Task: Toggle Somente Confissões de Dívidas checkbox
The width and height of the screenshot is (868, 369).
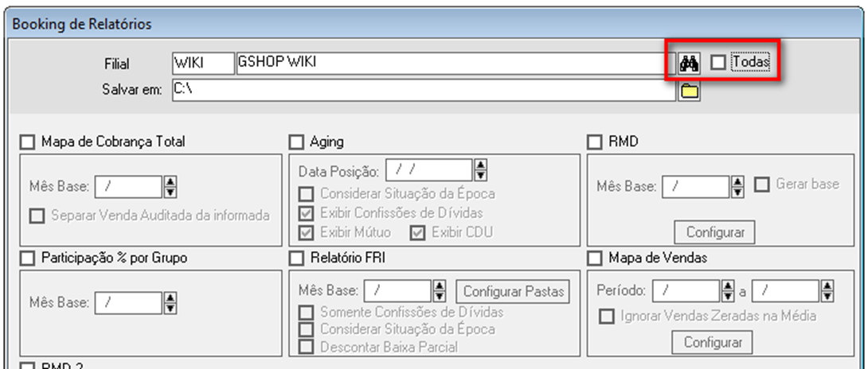Action: [x=306, y=313]
